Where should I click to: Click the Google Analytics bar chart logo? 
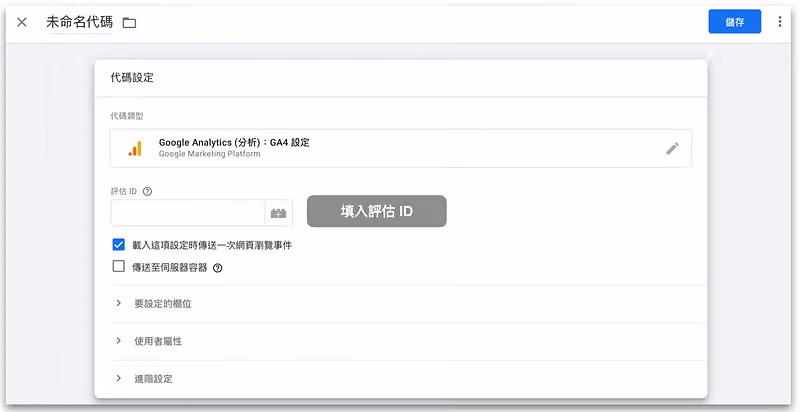coord(135,148)
